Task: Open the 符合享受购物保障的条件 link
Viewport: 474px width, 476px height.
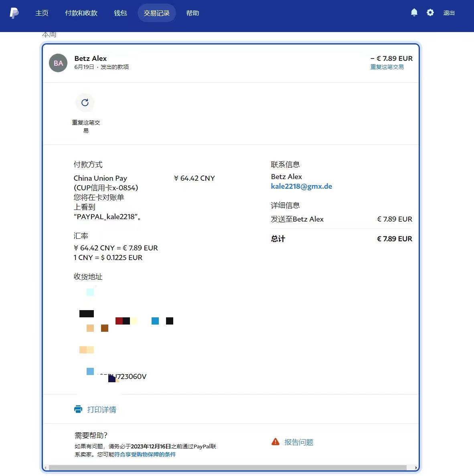Action: 145,454
